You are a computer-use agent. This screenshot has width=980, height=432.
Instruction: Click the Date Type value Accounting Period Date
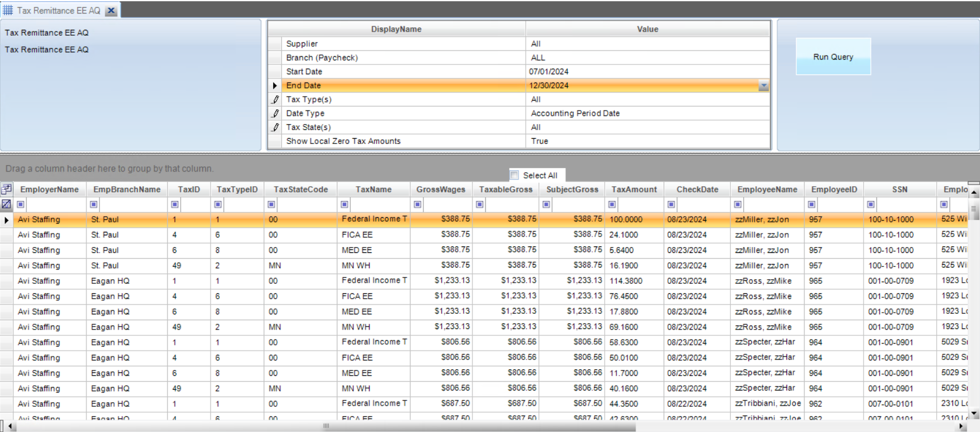575,114
